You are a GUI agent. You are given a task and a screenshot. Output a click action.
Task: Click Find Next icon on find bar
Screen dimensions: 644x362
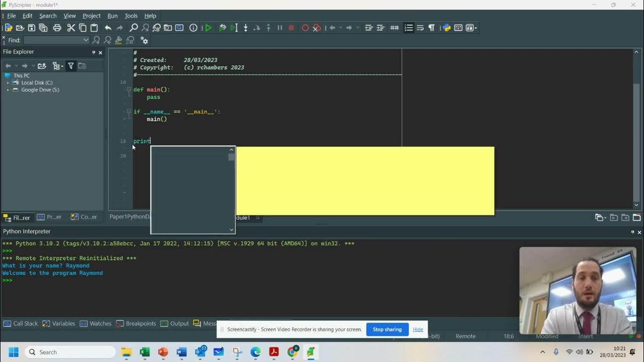tap(96, 40)
